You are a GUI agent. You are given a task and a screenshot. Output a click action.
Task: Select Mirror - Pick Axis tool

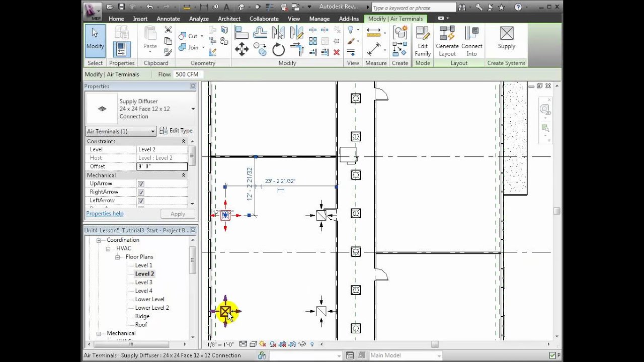(278, 33)
